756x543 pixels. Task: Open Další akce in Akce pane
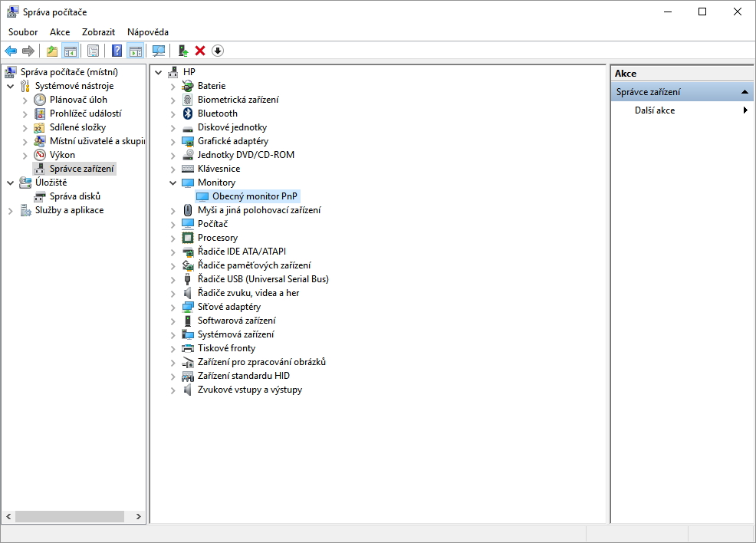pos(655,110)
